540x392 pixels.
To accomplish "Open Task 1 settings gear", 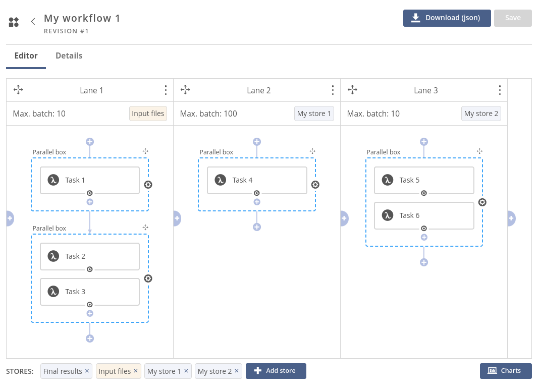I will [90, 193].
